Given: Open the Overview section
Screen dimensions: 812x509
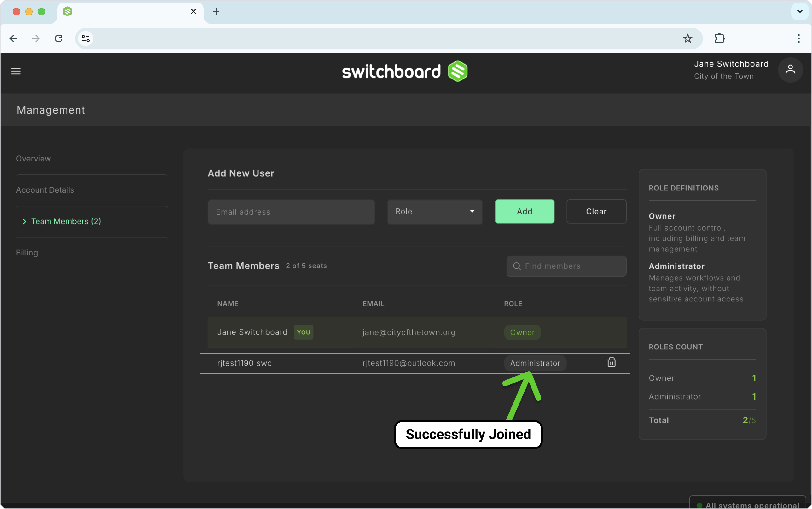Looking at the screenshot, I should tap(33, 159).
